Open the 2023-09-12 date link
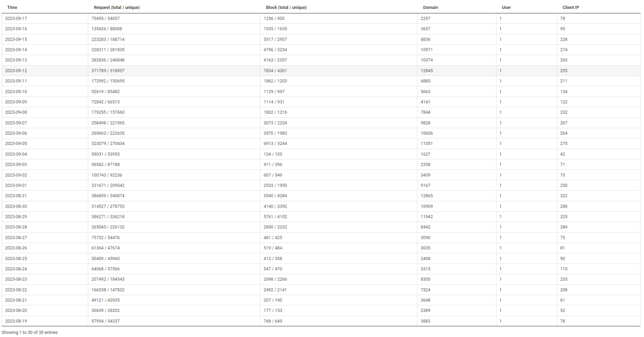This screenshot has width=644, height=337. [16, 70]
